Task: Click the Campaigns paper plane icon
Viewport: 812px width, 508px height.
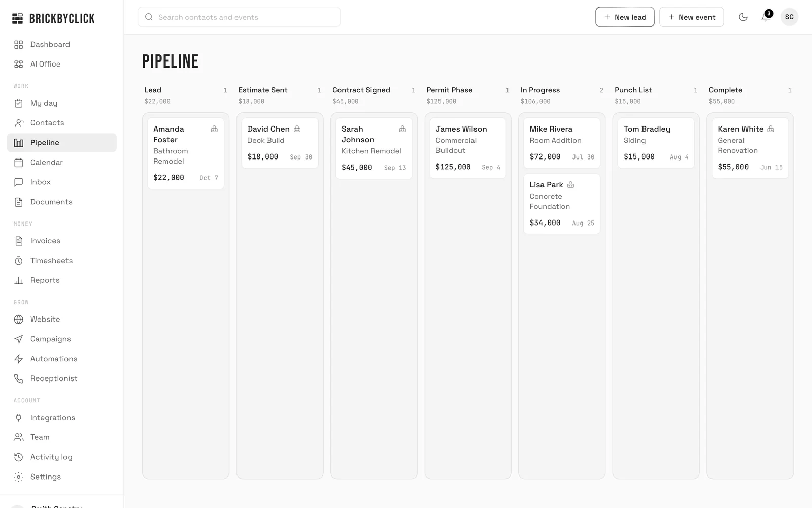Action: click(x=19, y=339)
